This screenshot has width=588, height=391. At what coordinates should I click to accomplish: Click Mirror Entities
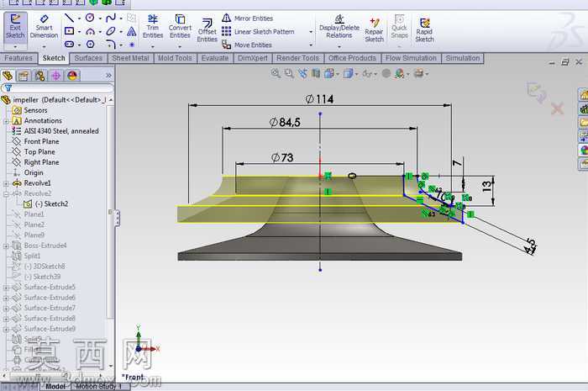coord(248,18)
